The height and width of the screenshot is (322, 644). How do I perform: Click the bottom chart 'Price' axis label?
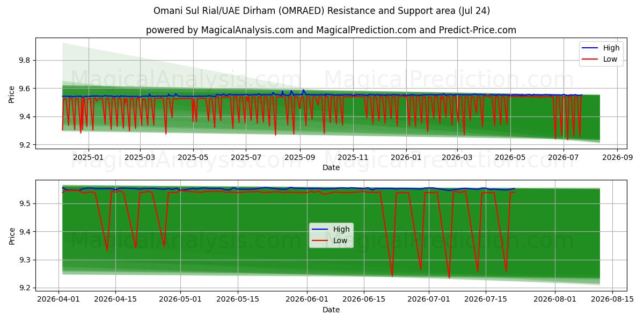click(12, 236)
